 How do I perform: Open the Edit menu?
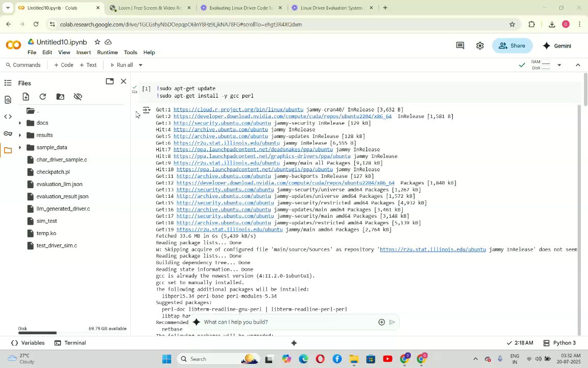pyautogui.click(x=47, y=53)
